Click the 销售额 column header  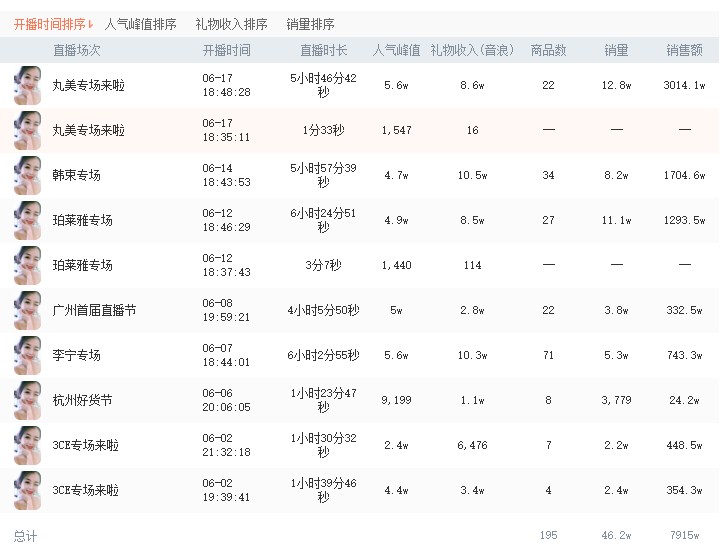click(684, 50)
